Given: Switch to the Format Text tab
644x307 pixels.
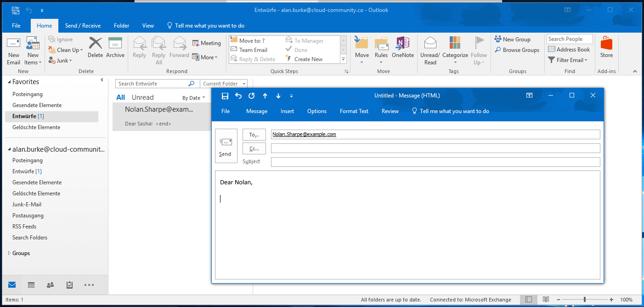Looking at the screenshot, I should pos(354,111).
